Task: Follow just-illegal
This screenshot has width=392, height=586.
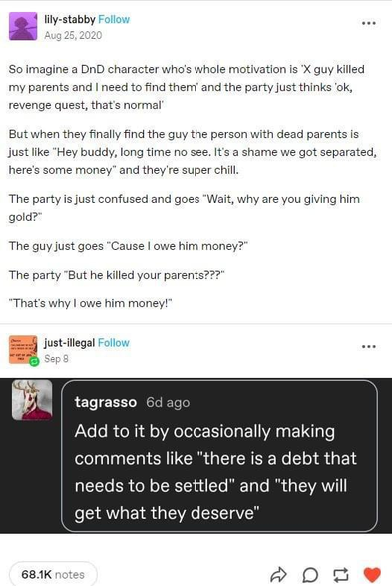Action: click(113, 342)
